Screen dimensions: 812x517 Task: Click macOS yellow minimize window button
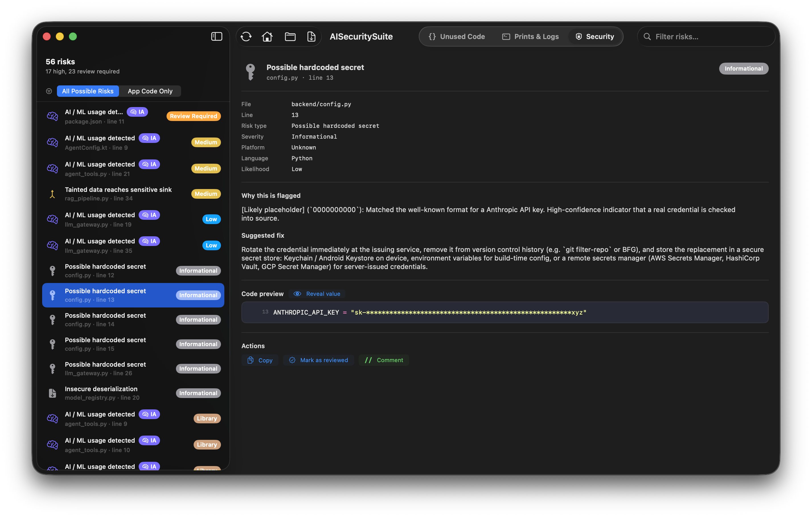[60, 36]
